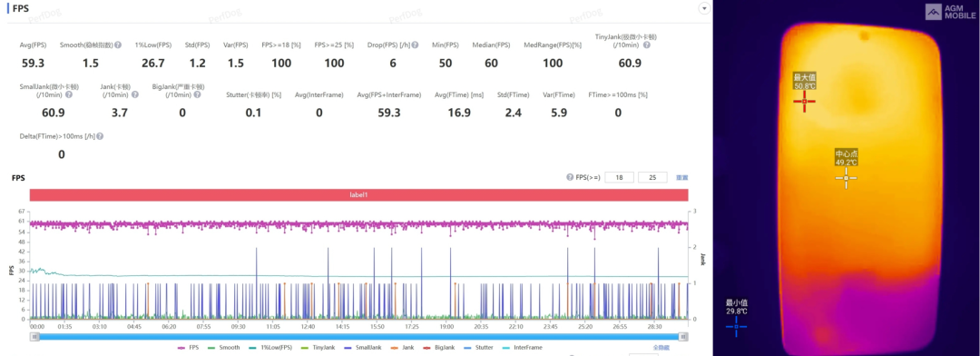This screenshot has width=980, height=356.
Task: Click 全隐藏 to hide all series
Action: tap(661, 347)
